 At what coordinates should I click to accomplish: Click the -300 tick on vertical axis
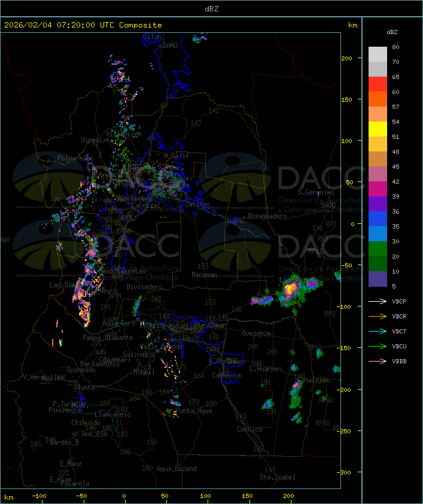point(345,472)
